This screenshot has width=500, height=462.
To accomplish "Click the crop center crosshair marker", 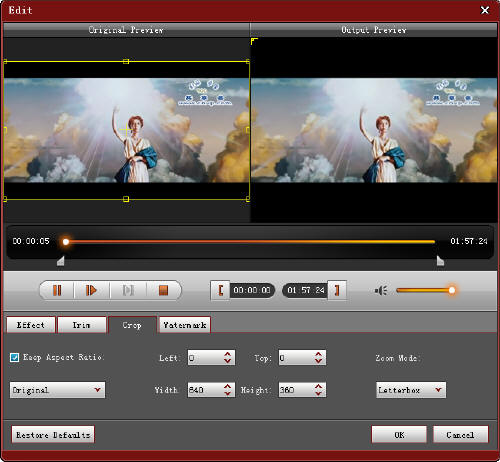I will (126, 130).
